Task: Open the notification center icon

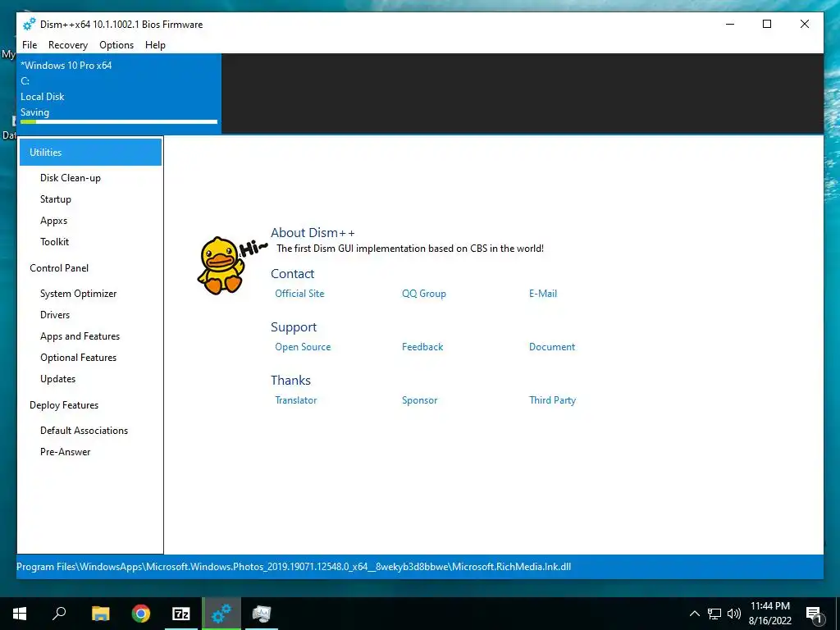Action: [x=814, y=614]
